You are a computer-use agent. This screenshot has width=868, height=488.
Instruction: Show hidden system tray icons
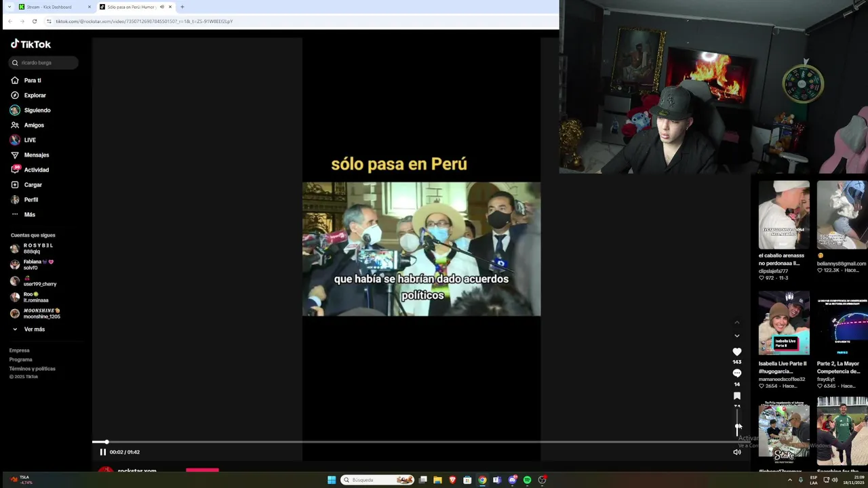pos(790,480)
